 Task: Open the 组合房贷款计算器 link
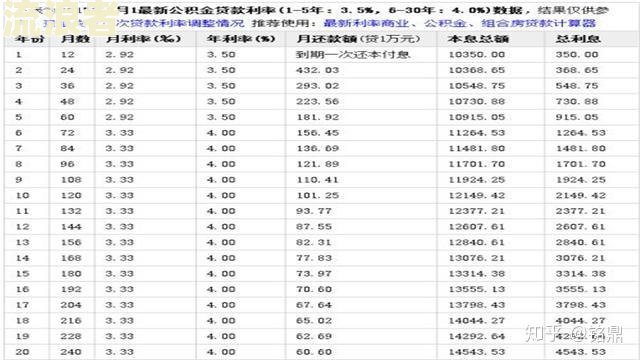click(x=539, y=23)
